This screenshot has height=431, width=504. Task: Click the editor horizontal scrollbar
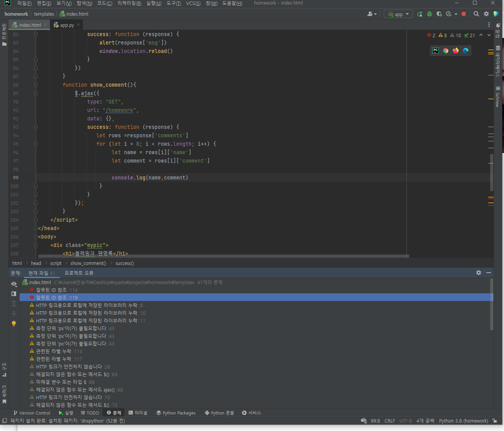(223, 256)
